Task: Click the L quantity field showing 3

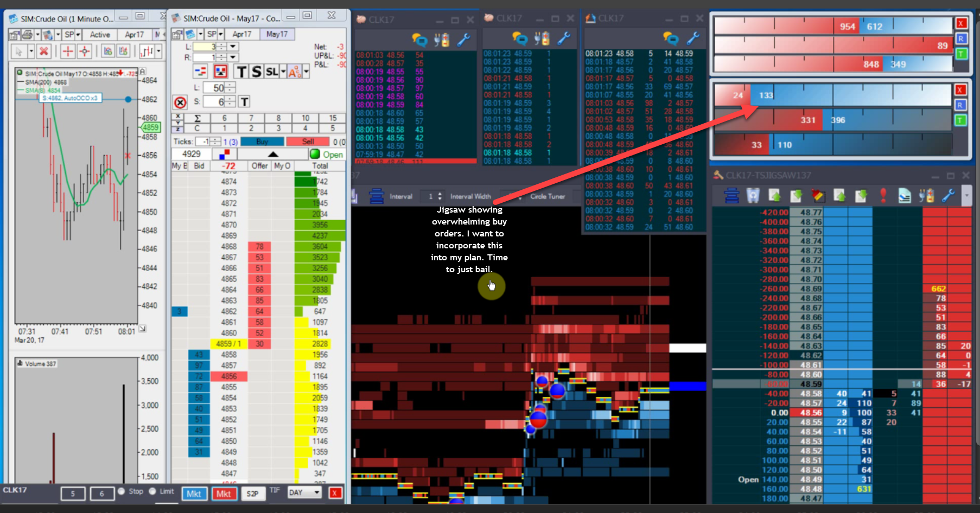Action: (x=205, y=47)
